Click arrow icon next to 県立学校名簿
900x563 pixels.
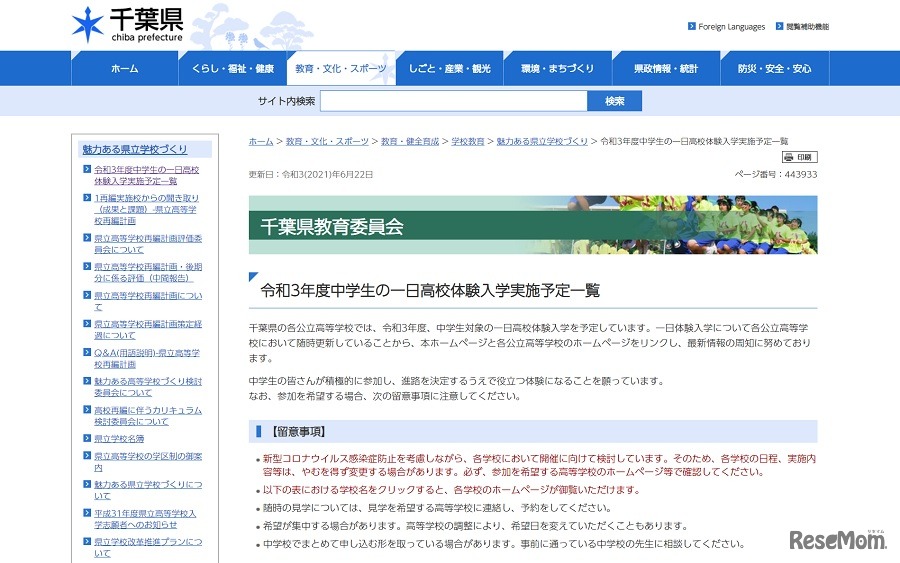click(87, 438)
